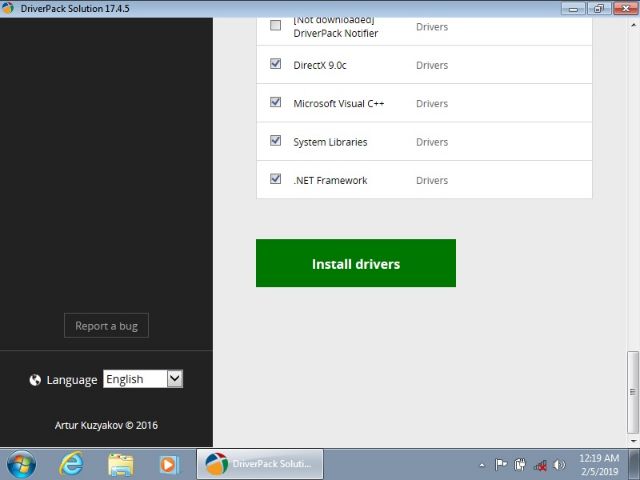The height and width of the screenshot is (480, 640).
Task: Click the green Install drivers button
Action: pyautogui.click(x=355, y=263)
